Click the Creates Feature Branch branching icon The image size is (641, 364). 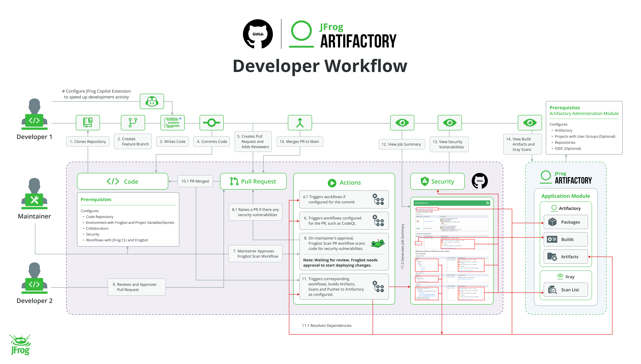pyautogui.click(x=133, y=122)
